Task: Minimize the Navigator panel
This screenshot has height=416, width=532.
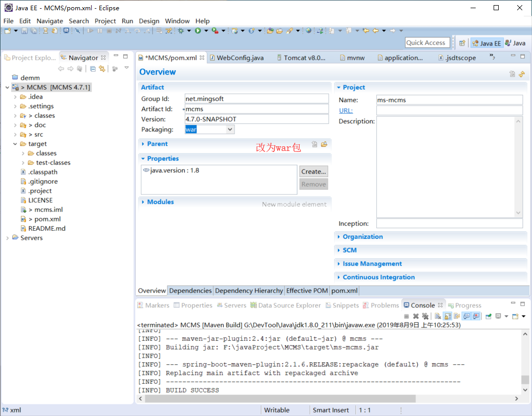Action: [x=116, y=56]
